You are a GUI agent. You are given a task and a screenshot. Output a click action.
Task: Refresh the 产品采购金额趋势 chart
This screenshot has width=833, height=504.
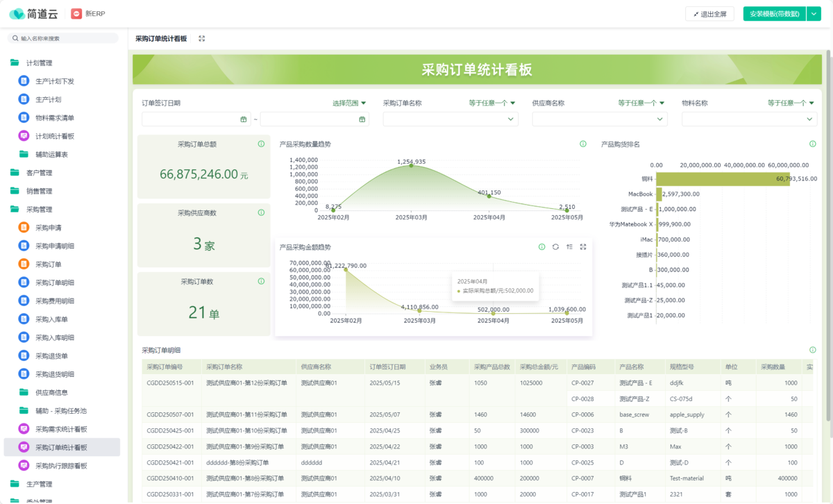pyautogui.click(x=555, y=246)
